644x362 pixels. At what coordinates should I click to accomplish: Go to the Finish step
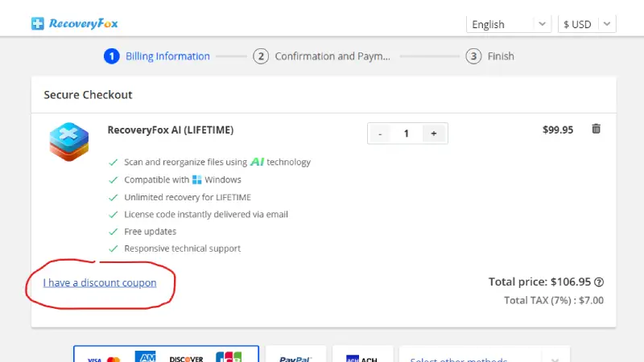coord(500,56)
